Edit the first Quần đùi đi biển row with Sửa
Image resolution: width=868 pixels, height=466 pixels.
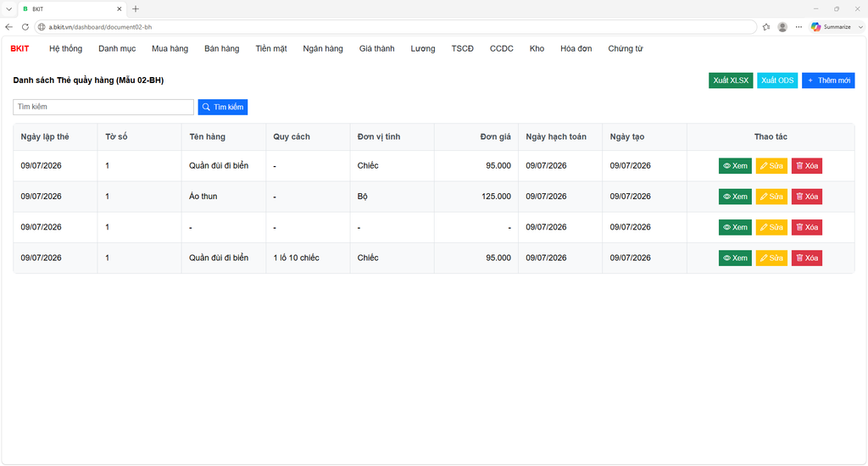[771, 166]
